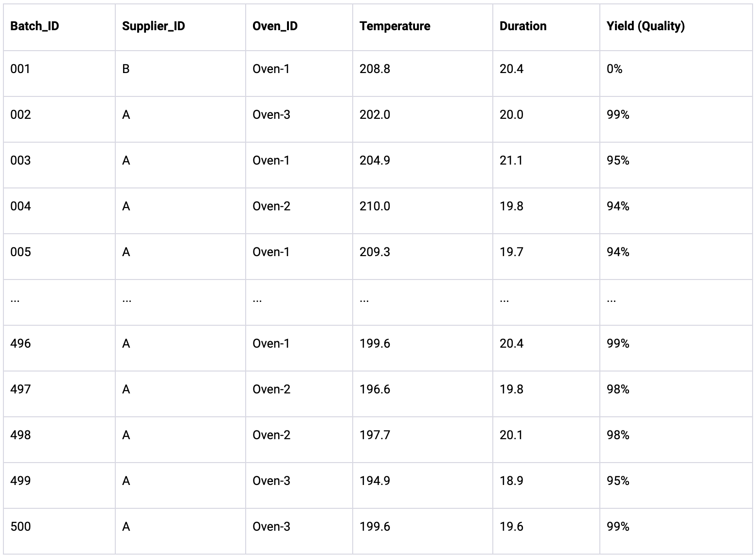
Task: Select the batch 001 ID cell
Action: click(20, 69)
